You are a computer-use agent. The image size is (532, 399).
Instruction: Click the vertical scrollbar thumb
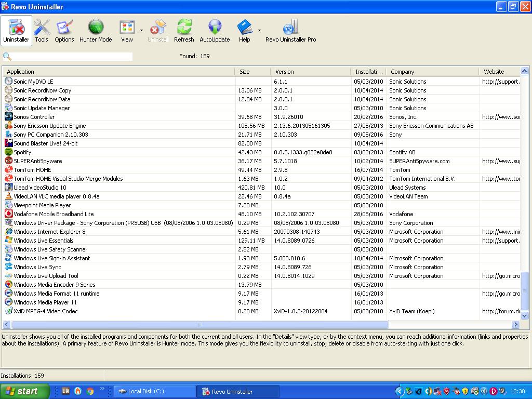(x=524, y=291)
